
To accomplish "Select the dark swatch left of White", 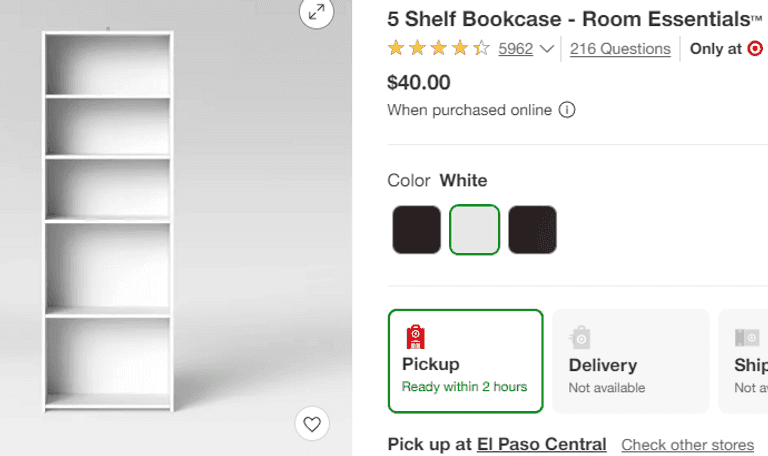I will tap(416, 230).
